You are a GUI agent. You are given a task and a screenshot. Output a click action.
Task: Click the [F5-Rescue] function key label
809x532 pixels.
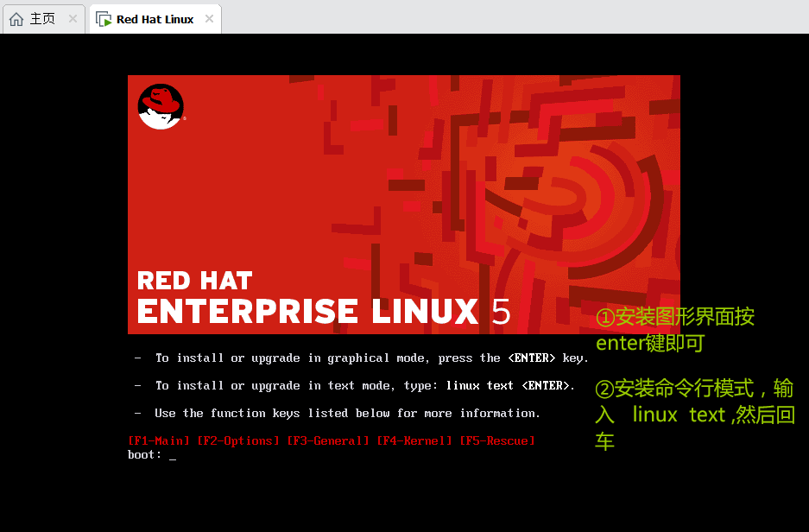[497, 440]
